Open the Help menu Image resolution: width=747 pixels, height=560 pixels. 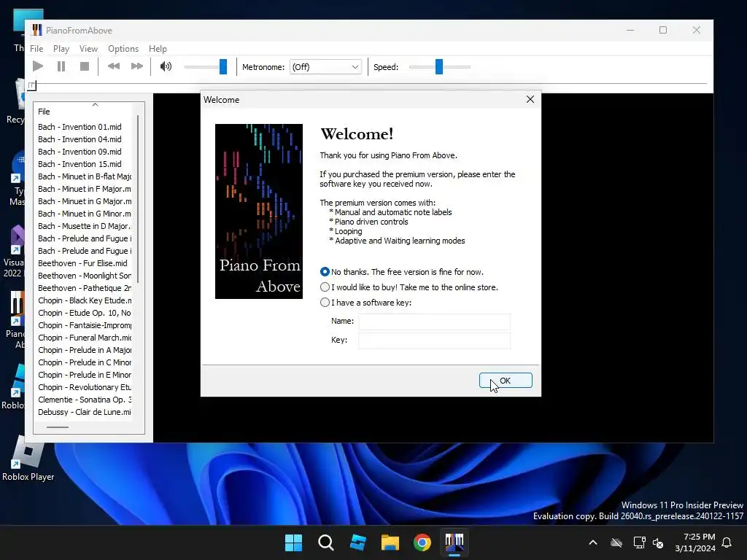point(158,49)
